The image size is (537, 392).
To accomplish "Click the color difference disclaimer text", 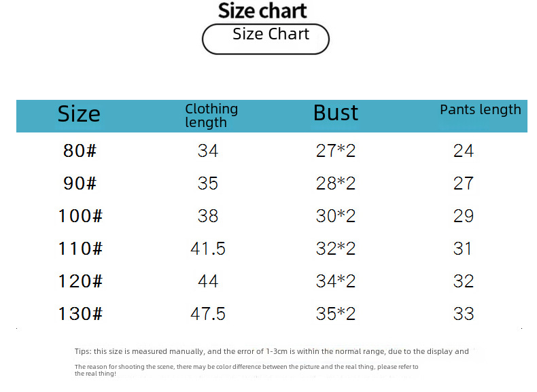I will (246, 370).
